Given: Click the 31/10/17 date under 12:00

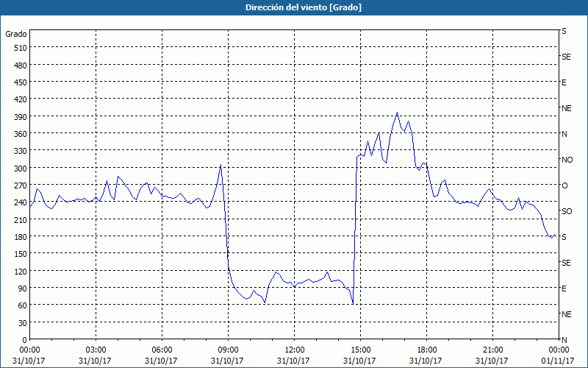Looking at the screenshot, I should point(293,361).
